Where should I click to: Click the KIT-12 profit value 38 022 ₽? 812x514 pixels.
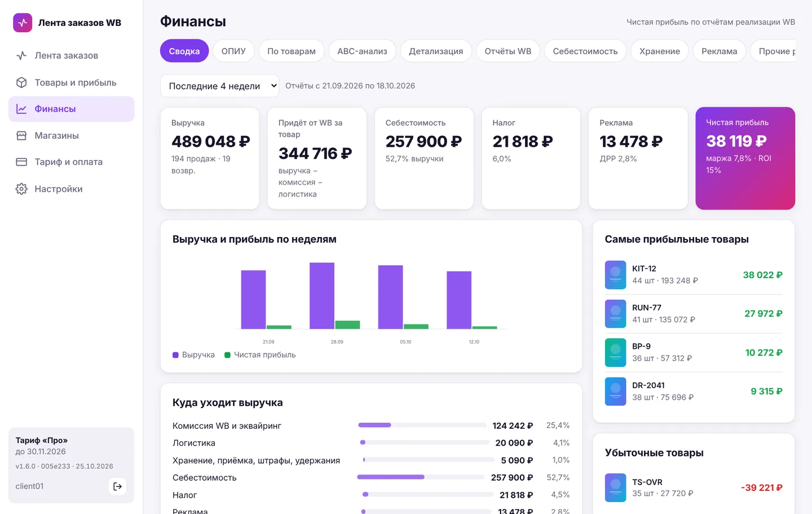pyautogui.click(x=762, y=275)
